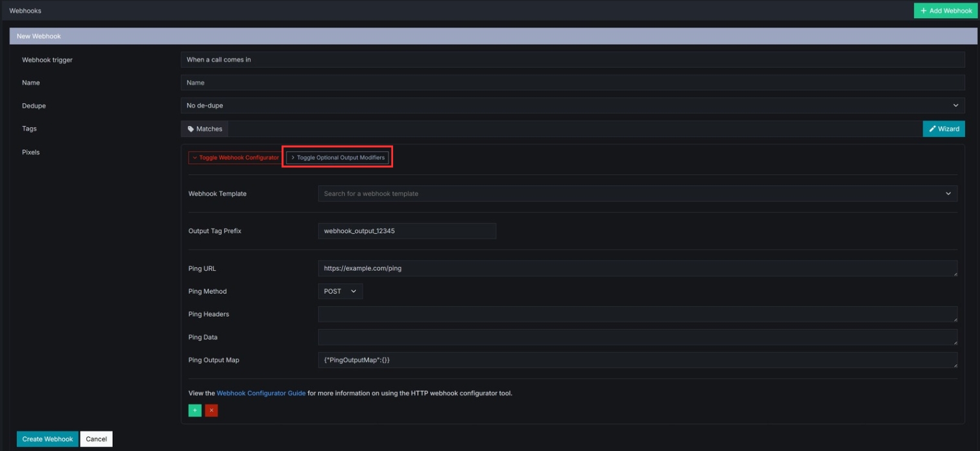This screenshot has height=451, width=980.
Task: Click the Create Webhook button
Action: point(47,439)
